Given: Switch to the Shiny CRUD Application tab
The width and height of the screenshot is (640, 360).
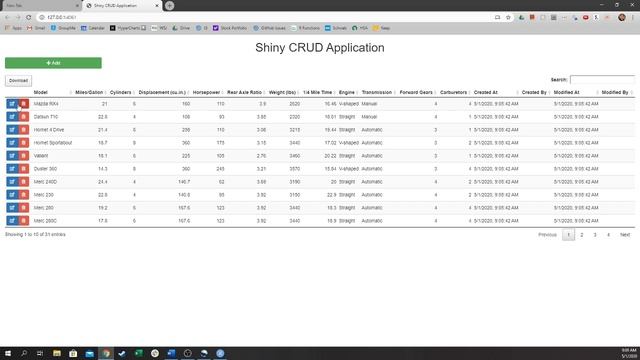Looking at the screenshot, I should 122,6.
